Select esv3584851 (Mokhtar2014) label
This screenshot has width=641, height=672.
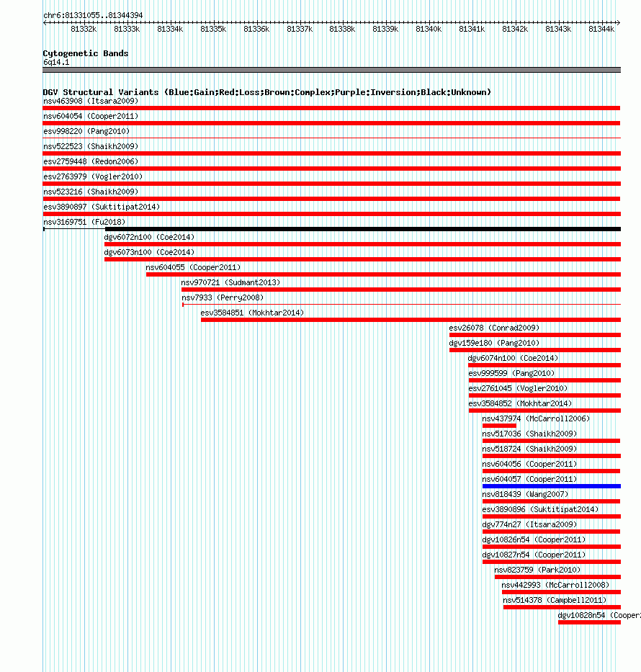click(x=252, y=313)
